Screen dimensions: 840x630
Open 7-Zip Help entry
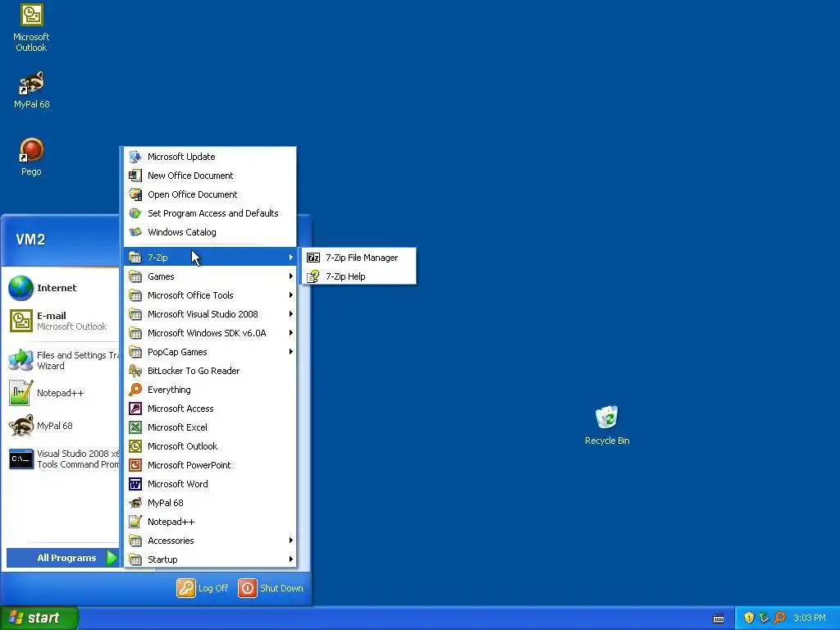(358, 276)
